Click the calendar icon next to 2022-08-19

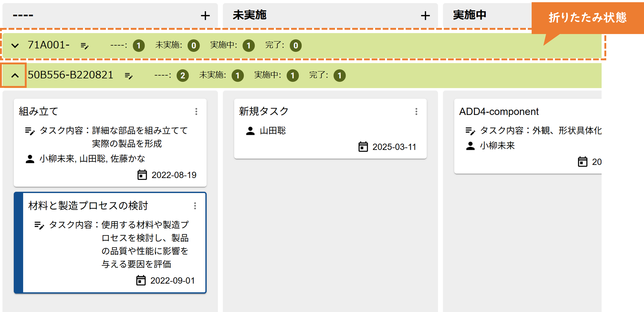(142, 175)
